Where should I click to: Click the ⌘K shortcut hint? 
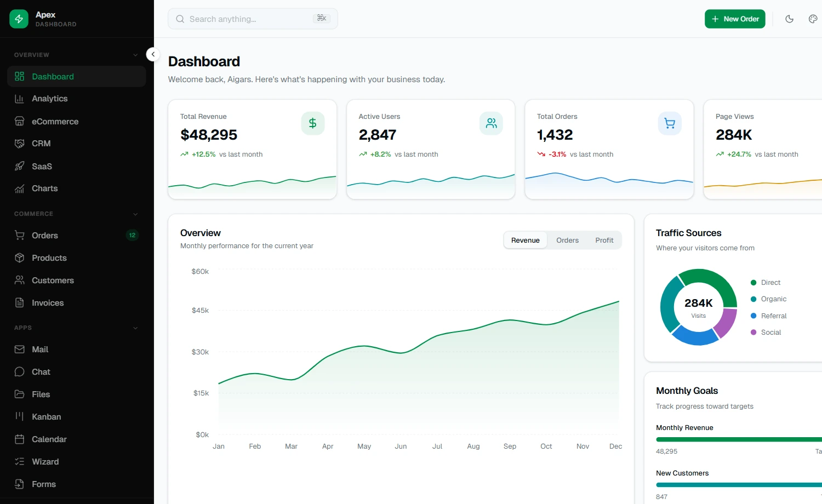(x=322, y=19)
